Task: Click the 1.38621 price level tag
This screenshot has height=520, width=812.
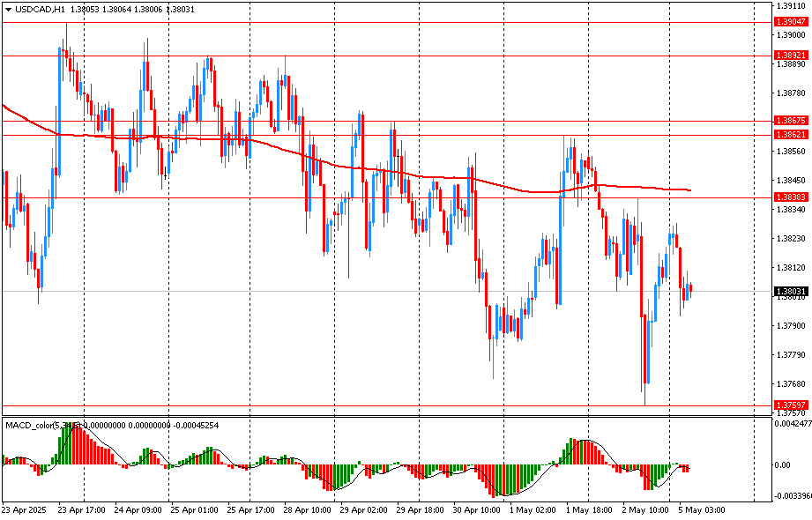Action: click(x=790, y=135)
